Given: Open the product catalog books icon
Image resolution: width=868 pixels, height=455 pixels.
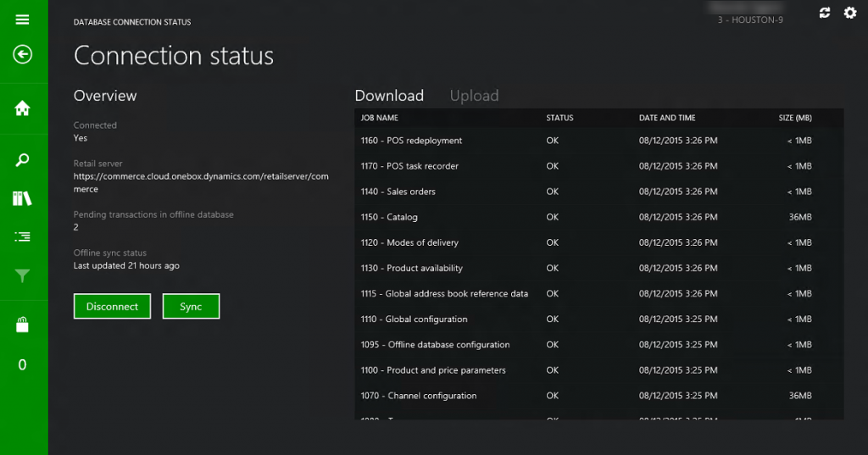Looking at the screenshot, I should click(x=23, y=198).
